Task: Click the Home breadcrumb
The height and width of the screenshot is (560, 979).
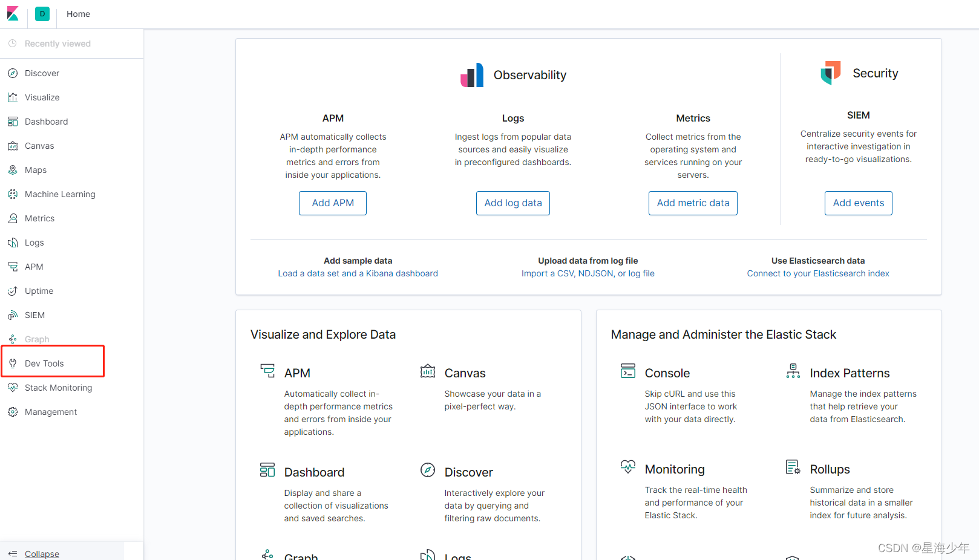Action: (78, 14)
